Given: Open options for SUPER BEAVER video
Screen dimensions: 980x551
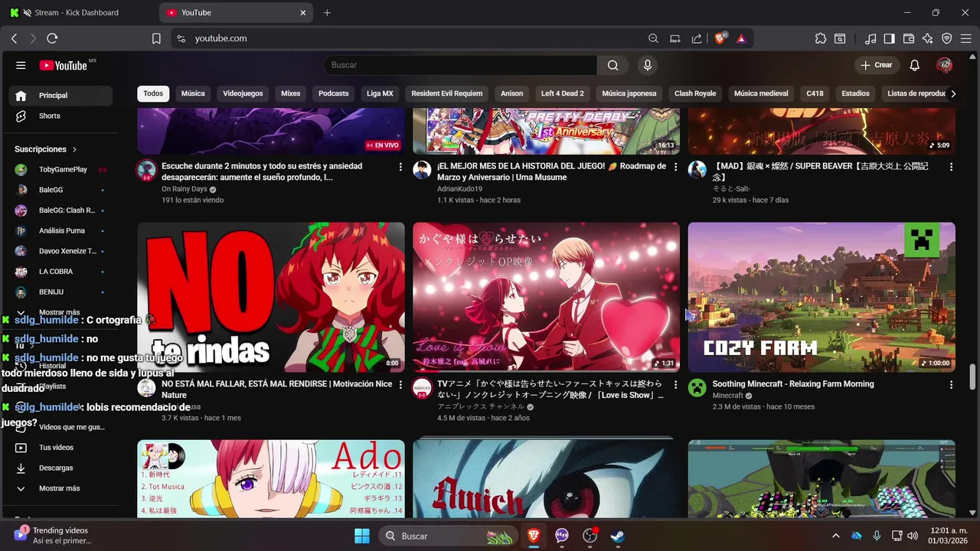Looking at the screenshot, I should point(951,167).
